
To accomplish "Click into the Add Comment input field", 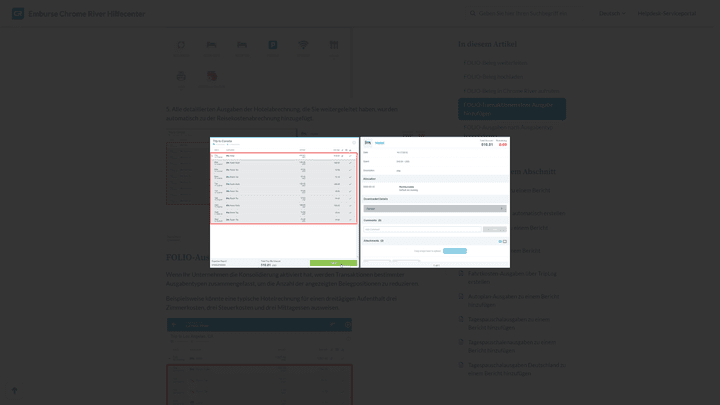I will [x=420, y=229].
